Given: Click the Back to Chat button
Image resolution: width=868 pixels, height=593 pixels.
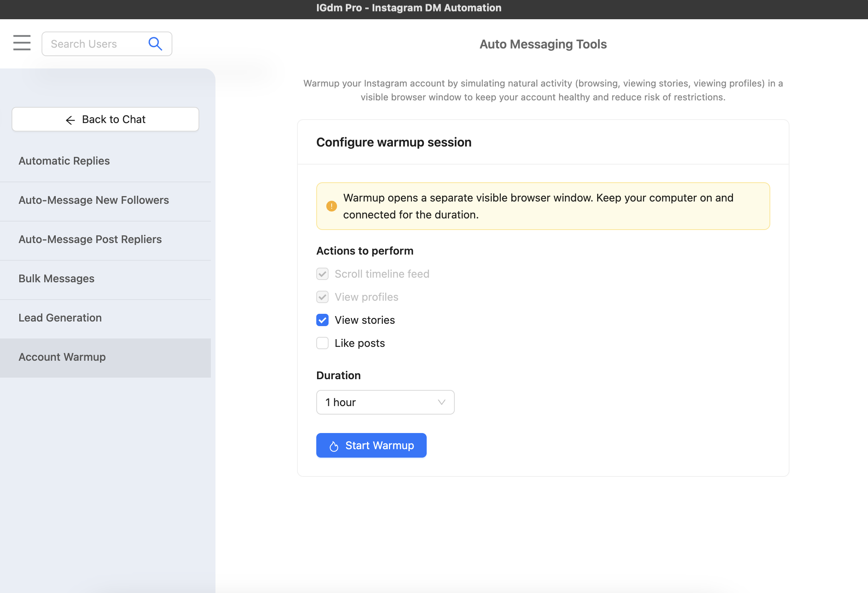Looking at the screenshot, I should pyautogui.click(x=105, y=120).
